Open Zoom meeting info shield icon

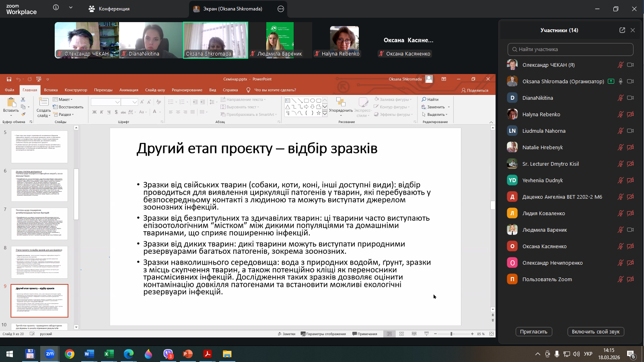pos(56,8)
